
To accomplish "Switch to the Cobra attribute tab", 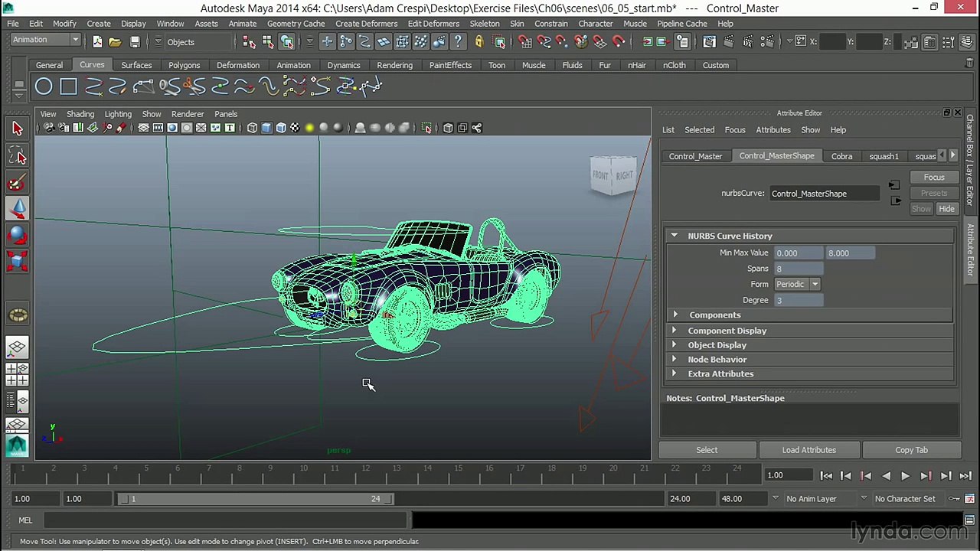I will tap(841, 156).
